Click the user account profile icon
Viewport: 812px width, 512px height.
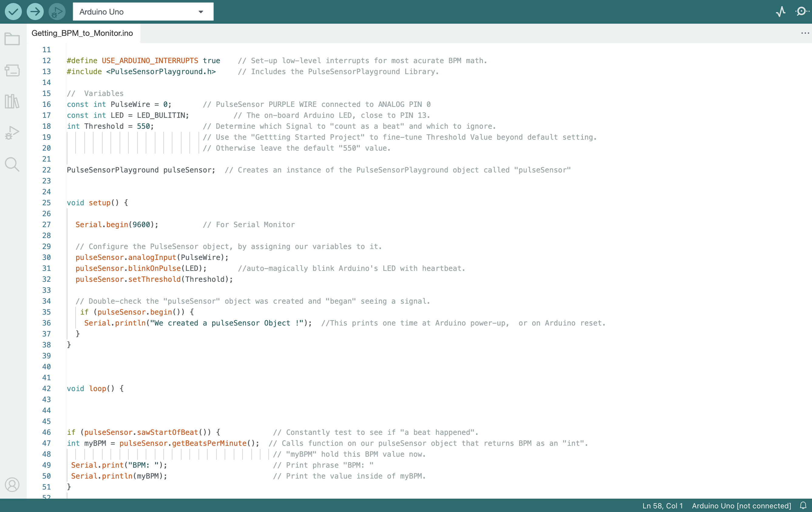pyautogui.click(x=12, y=485)
